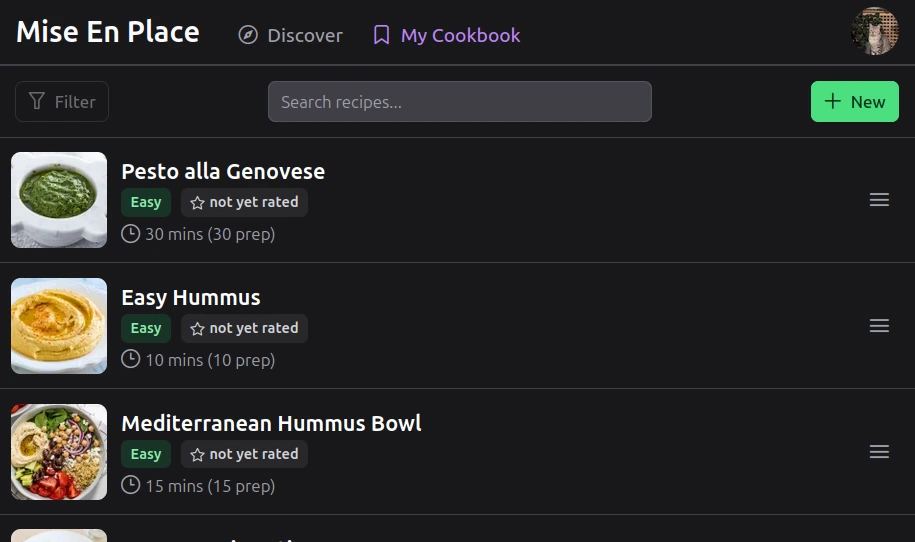
Task: Select the Pesto alla Genovese thumbnail image
Action: point(59,200)
